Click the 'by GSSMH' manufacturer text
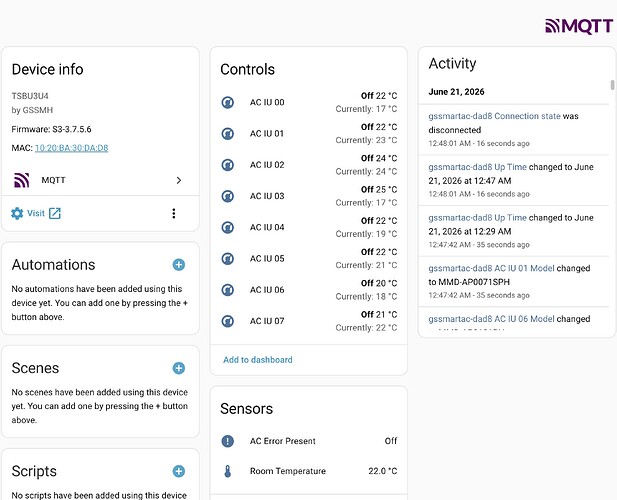 click(x=32, y=110)
